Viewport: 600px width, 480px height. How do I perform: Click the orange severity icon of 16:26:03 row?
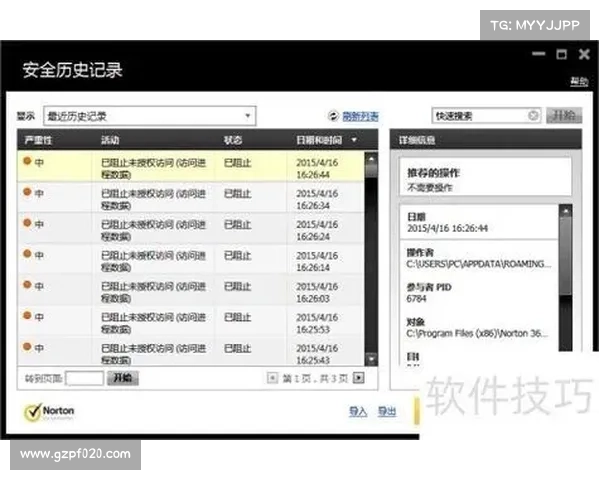(27, 284)
